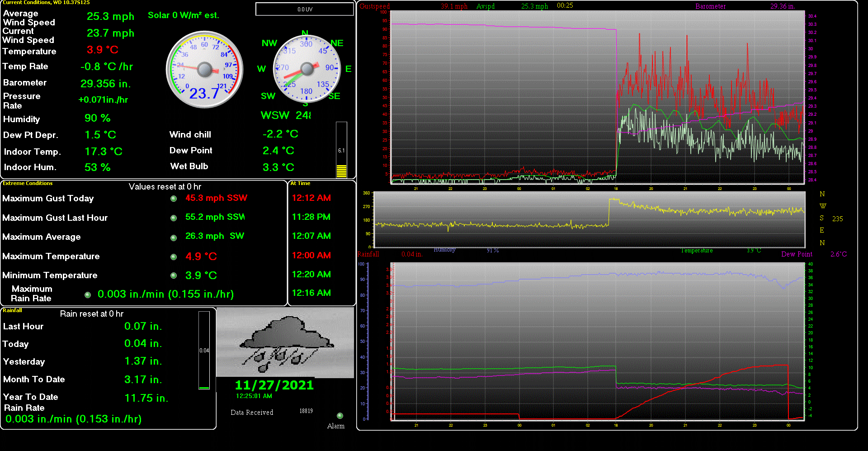Click the rain cloud weather icon
Image resolution: width=868 pixels, height=451 pixels.
(x=285, y=342)
